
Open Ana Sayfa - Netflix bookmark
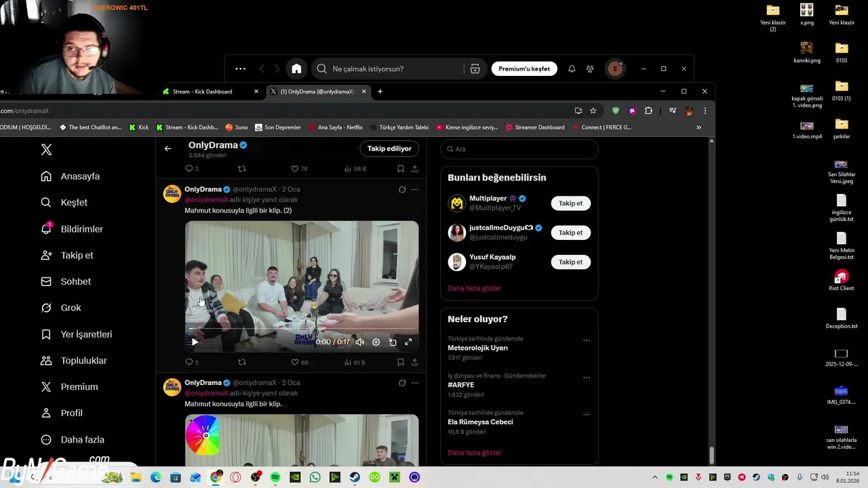(336, 127)
